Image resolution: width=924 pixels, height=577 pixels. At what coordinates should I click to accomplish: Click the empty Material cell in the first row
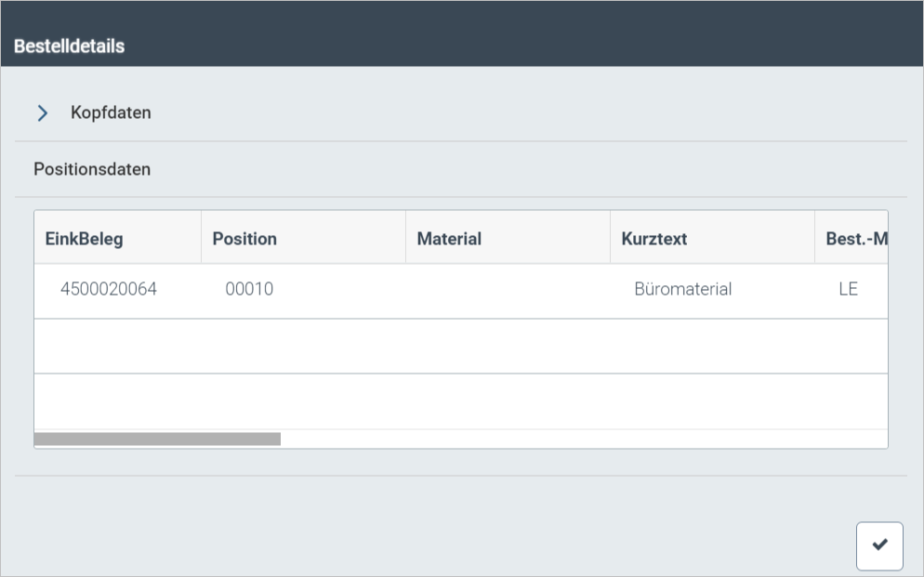point(508,291)
